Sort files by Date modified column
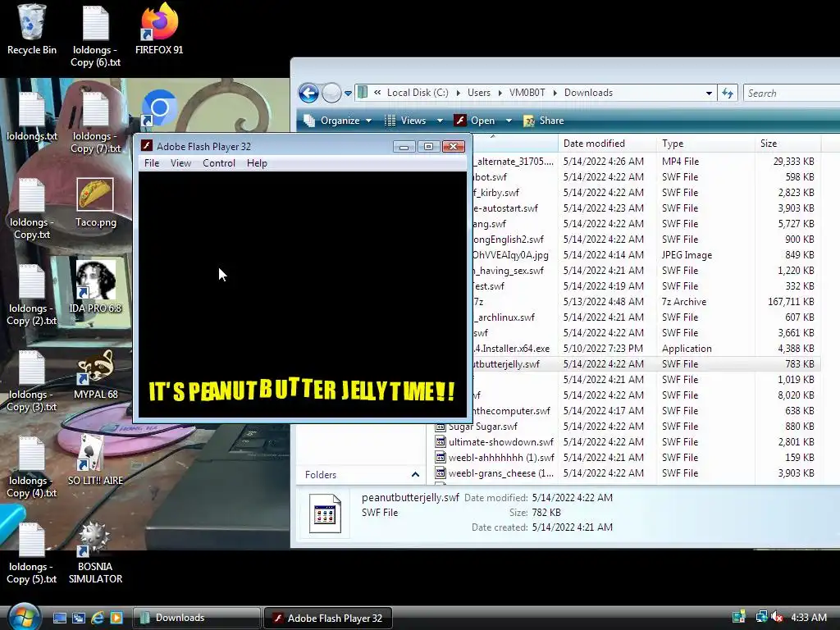 coord(607,144)
